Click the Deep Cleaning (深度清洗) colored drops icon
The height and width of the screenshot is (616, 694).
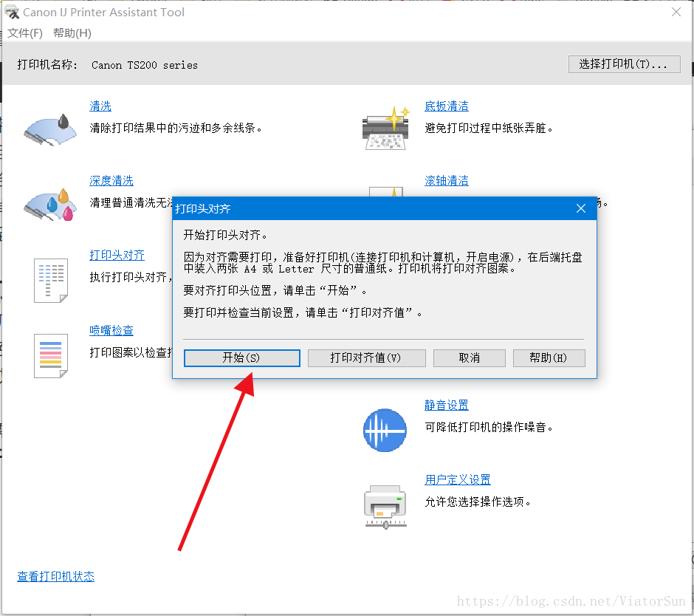[x=50, y=205]
